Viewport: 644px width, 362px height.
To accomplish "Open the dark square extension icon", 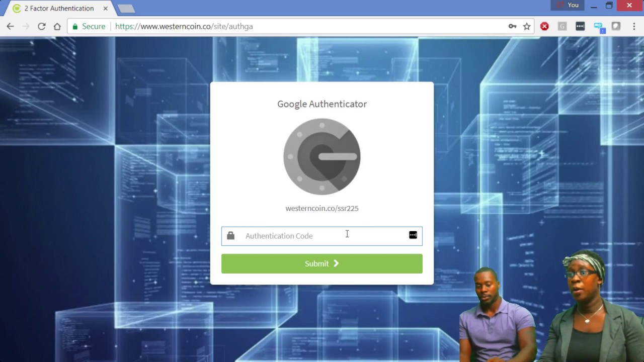I will [x=616, y=26].
